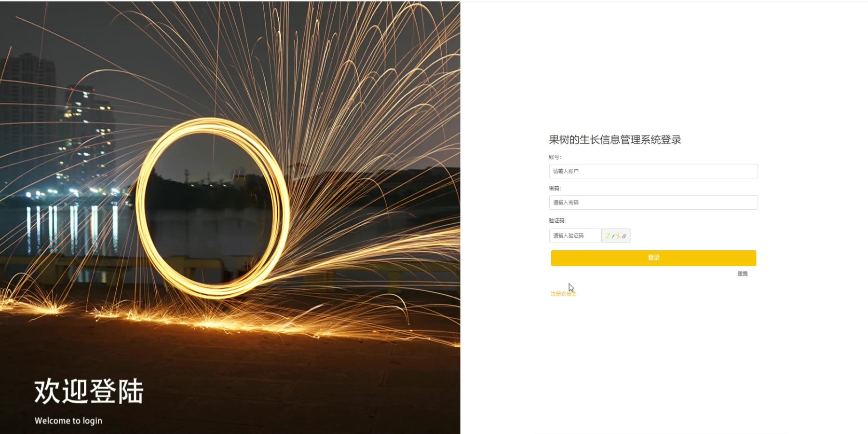Click the 重置 reset link
This screenshot has height=434, width=868.
point(743,274)
